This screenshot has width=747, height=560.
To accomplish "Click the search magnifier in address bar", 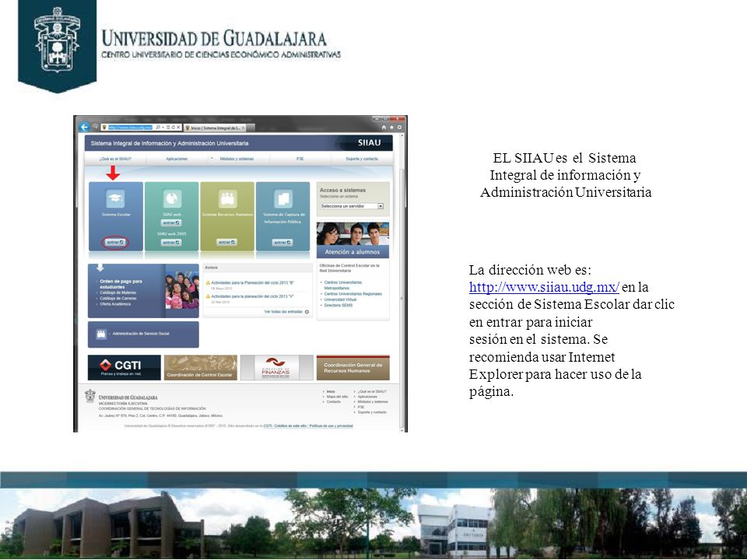I will [x=158, y=128].
